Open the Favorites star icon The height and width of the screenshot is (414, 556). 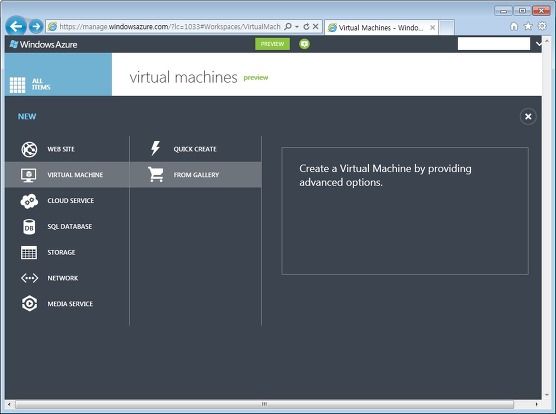pos(528,27)
